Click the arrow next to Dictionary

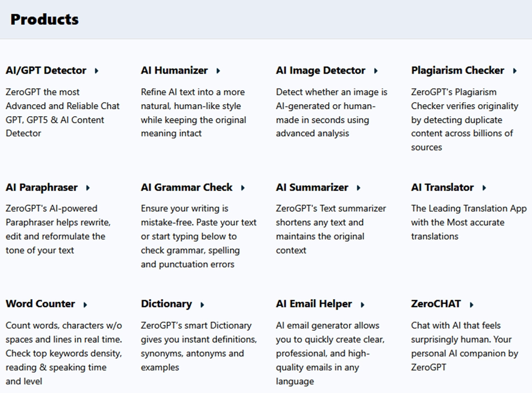[x=203, y=305]
